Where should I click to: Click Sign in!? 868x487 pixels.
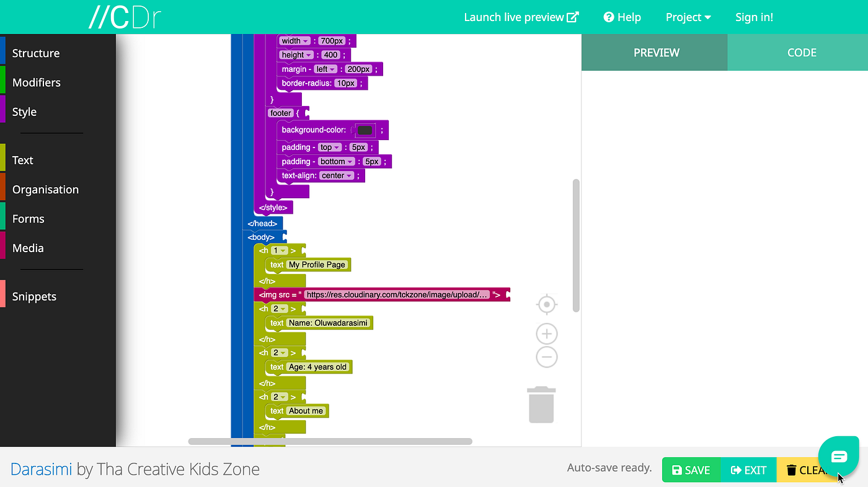754,17
